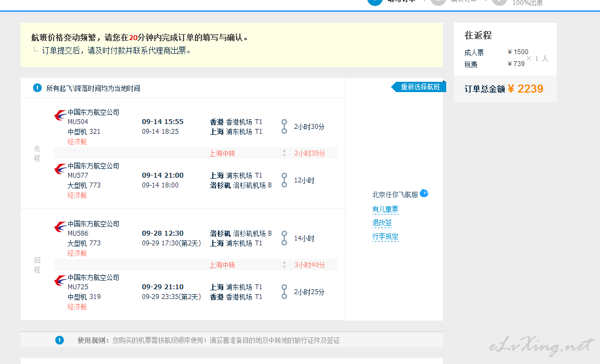Viewport: 600px width, 364px height.
Task: Click aircraft type 中型机 321
Action: tap(84, 131)
